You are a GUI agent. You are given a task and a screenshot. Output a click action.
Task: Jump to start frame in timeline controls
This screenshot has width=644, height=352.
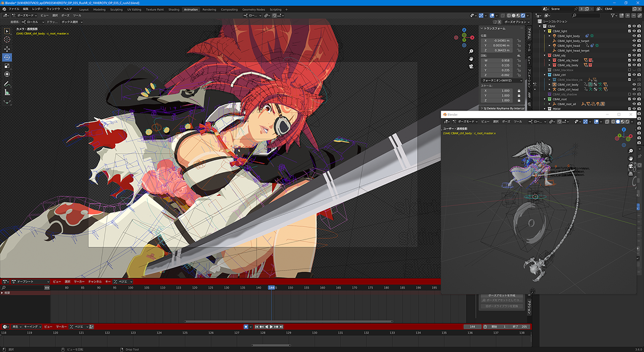[x=256, y=327]
